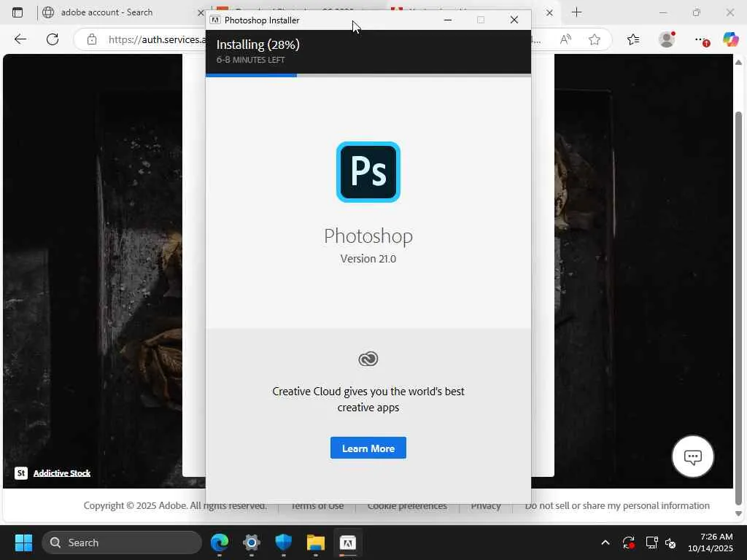Click Terms of Use footer link

click(x=317, y=506)
